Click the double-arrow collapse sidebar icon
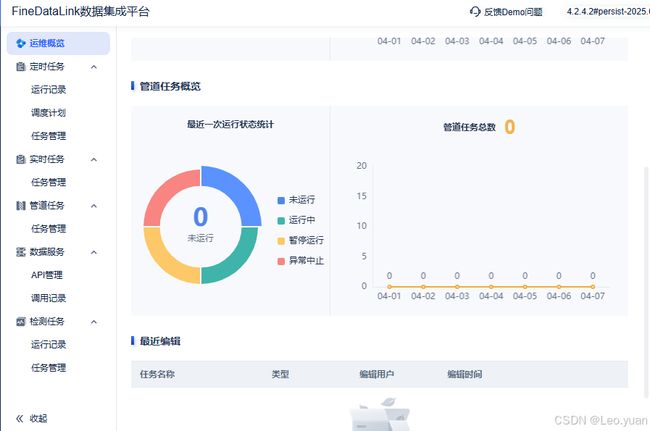Viewport: 650px width, 431px height. [x=19, y=419]
